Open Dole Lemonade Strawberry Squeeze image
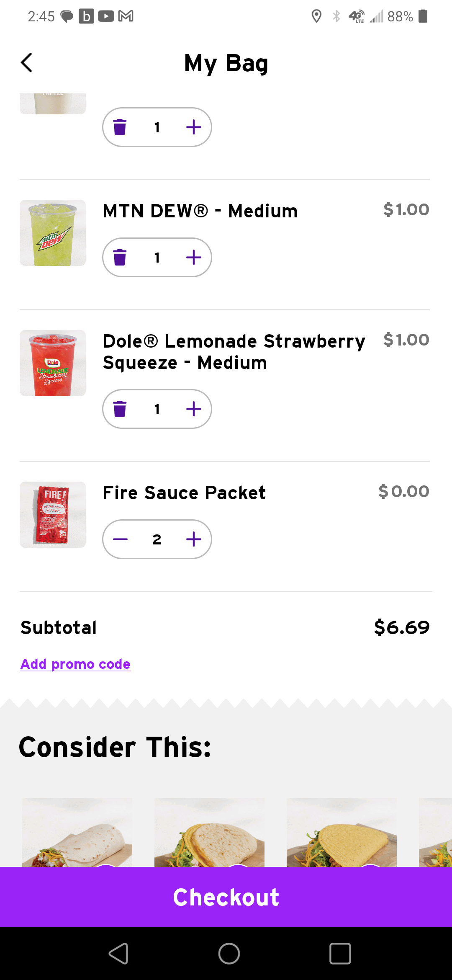 [53, 363]
